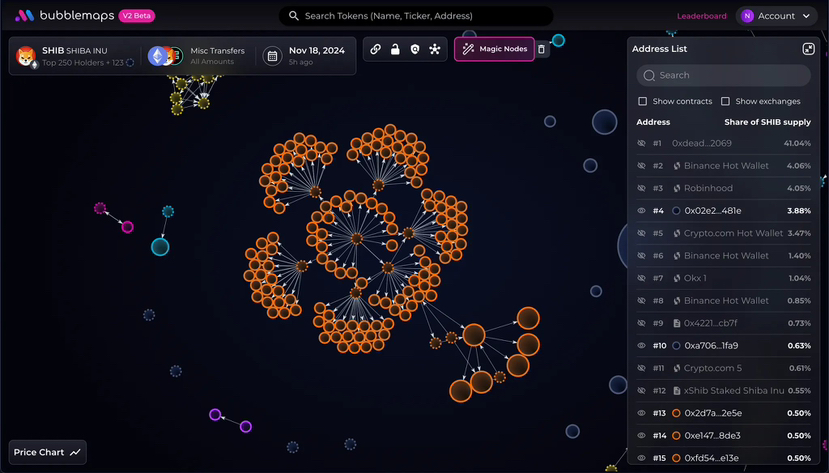Open the Price Chart

pos(48,452)
